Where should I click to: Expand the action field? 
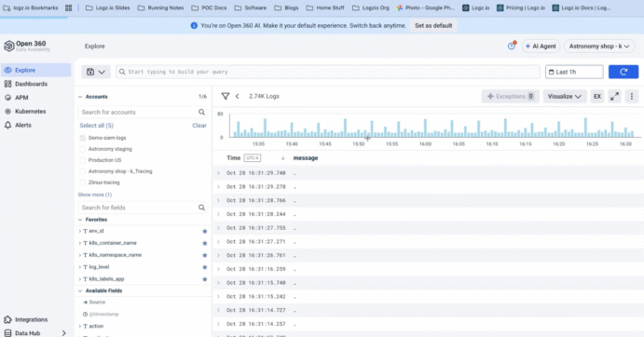click(x=79, y=327)
